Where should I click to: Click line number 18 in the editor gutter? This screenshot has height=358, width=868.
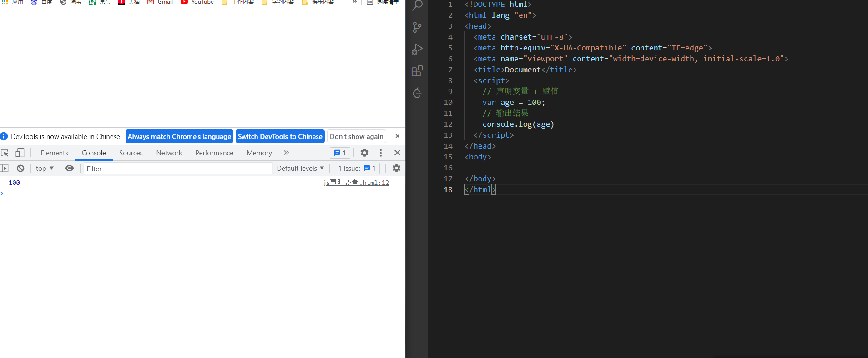click(448, 190)
